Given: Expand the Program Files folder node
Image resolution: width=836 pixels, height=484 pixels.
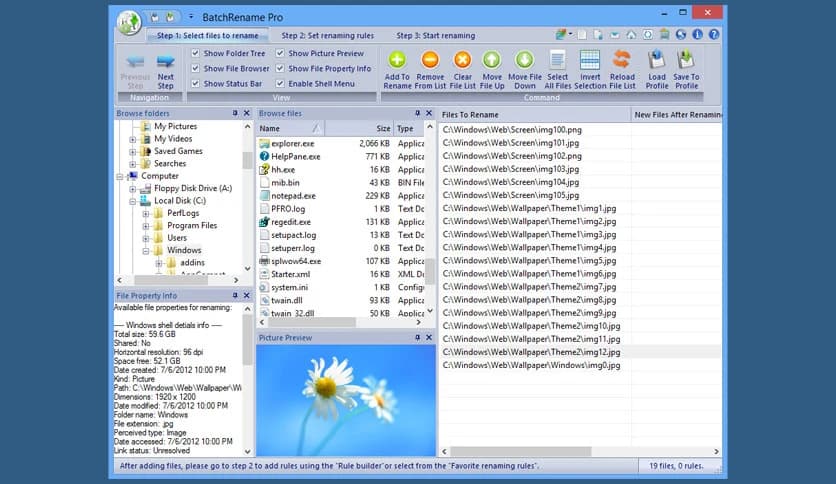Looking at the screenshot, I should click(x=146, y=226).
